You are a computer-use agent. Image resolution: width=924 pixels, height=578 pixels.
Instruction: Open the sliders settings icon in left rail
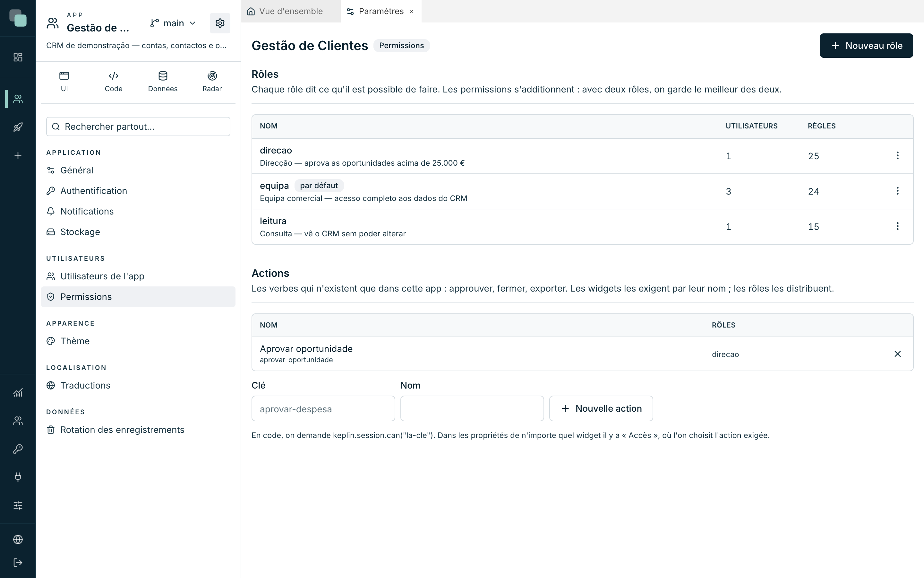click(x=18, y=505)
